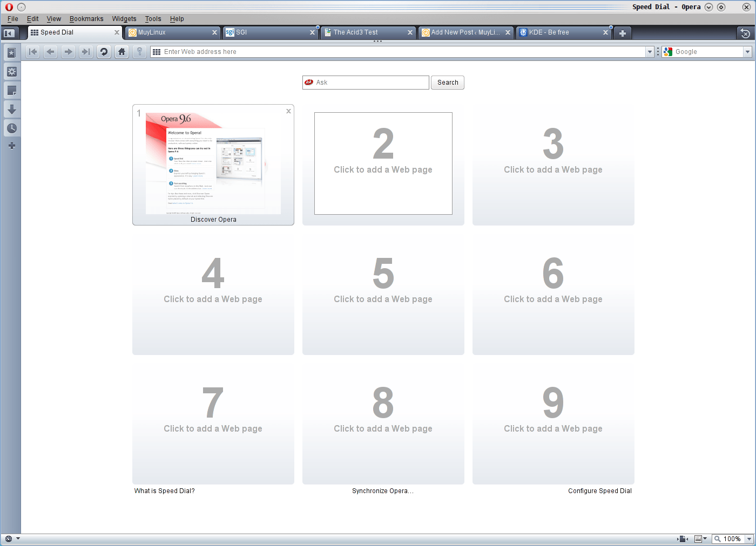This screenshot has width=756, height=546.
Task: Switch to the MuyLinux tab
Action: [172, 32]
